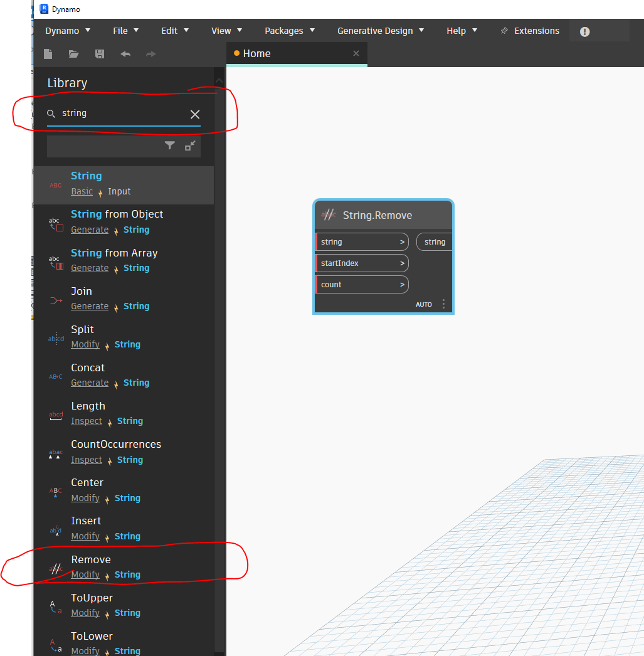Image resolution: width=644 pixels, height=656 pixels.
Task: Select the Home workspace tab
Action: tap(256, 54)
